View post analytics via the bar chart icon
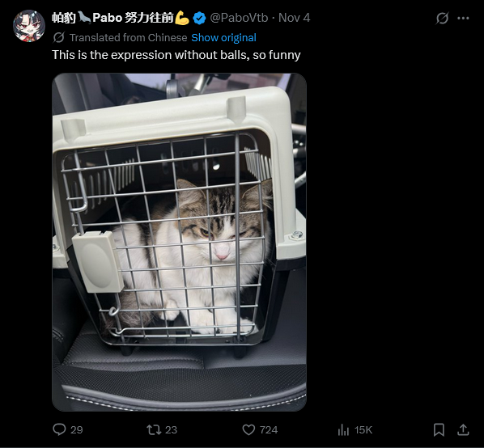 click(343, 429)
